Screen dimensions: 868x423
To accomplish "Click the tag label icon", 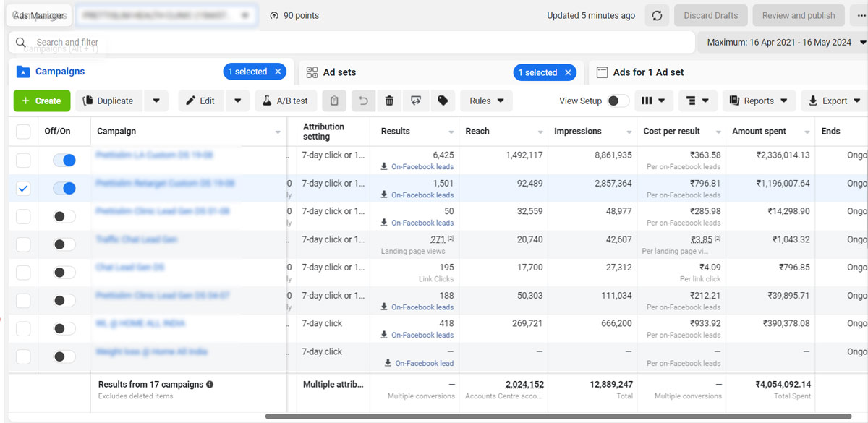I will point(443,101).
